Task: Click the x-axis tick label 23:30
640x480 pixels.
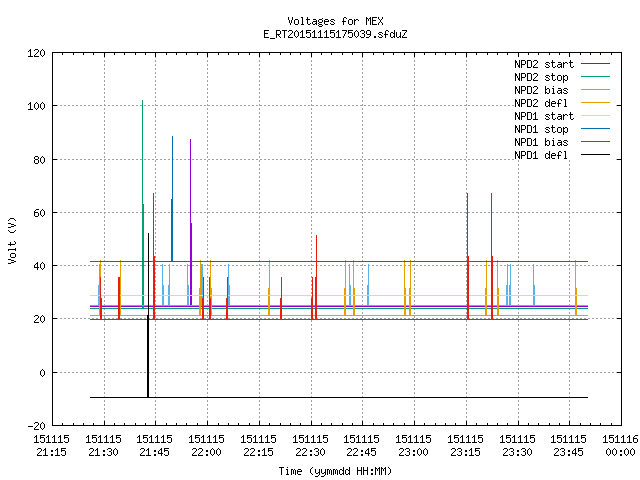Action: point(517,453)
